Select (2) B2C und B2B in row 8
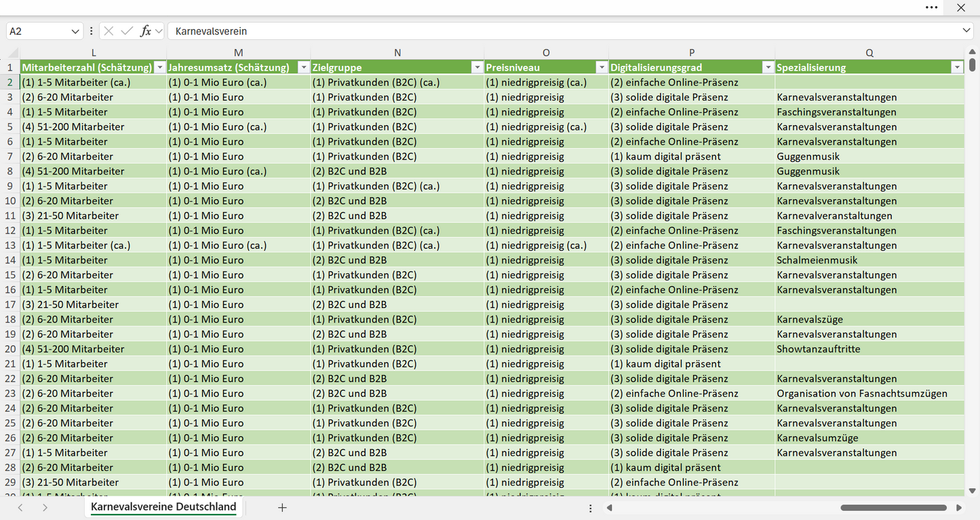Screen dimensions: 980x520 [x=397, y=171]
